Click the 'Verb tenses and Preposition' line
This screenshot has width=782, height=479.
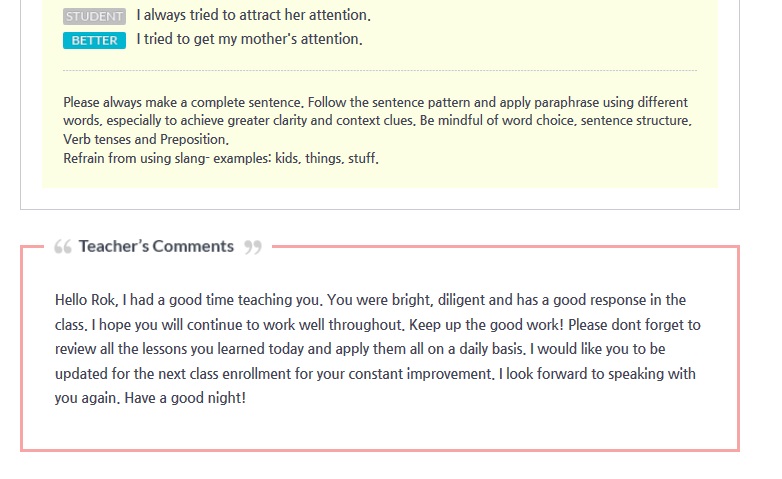click(146, 140)
